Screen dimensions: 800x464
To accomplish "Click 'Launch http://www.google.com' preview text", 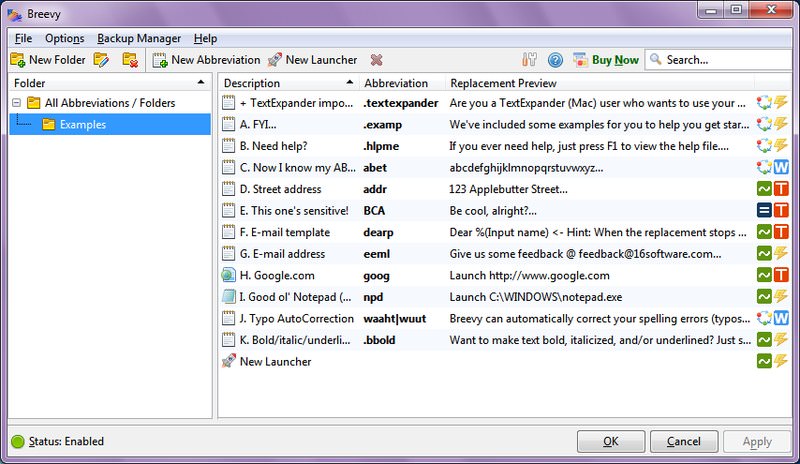I will [529, 276].
